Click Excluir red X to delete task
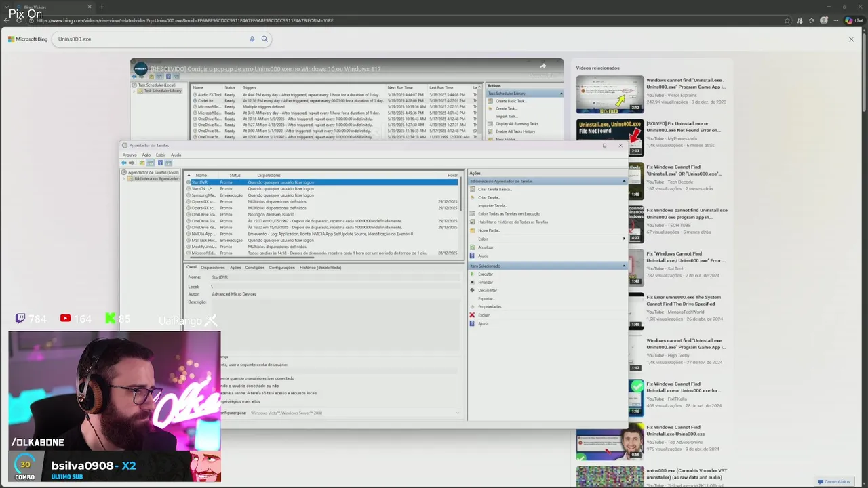868x488 pixels. [473, 315]
